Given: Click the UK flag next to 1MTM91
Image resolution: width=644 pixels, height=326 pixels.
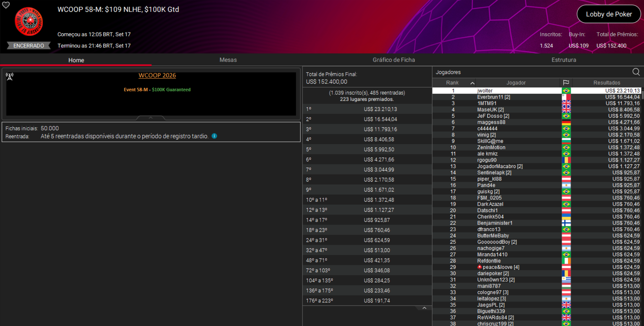Looking at the screenshot, I should point(566,103).
